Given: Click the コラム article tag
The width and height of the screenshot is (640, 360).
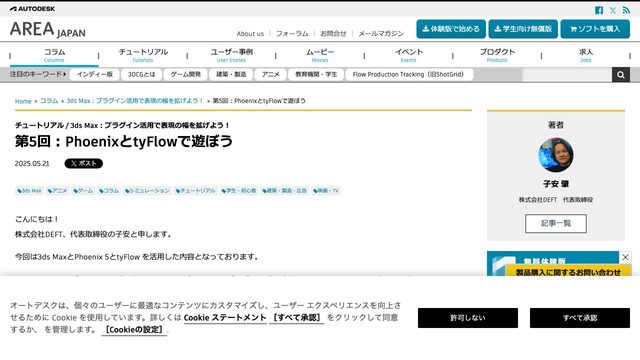Looking at the screenshot, I should point(109,191).
